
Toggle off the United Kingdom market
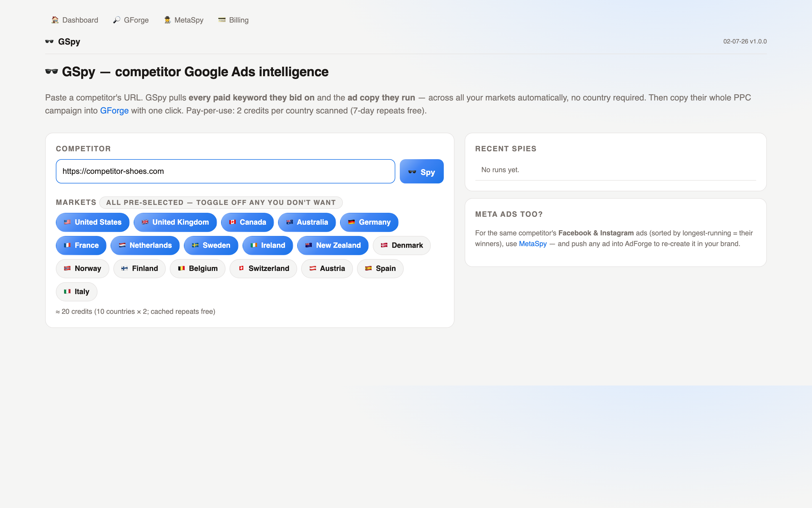(175, 222)
